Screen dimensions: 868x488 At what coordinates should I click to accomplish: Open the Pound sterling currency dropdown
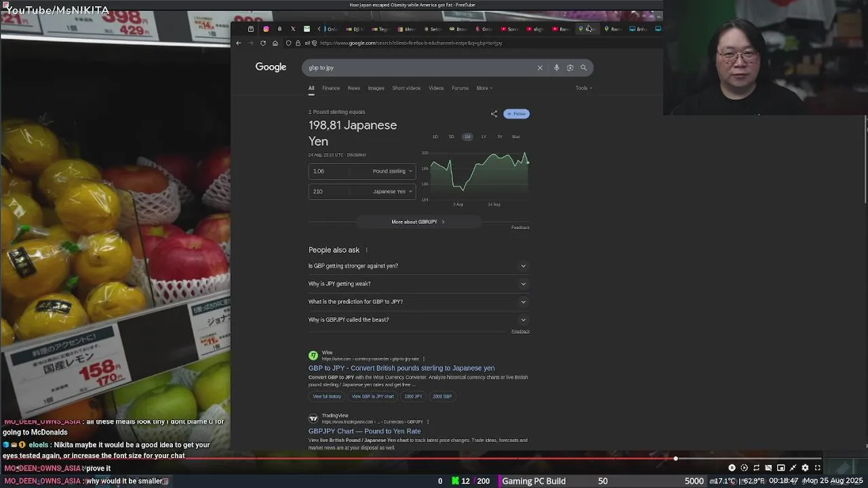point(392,171)
